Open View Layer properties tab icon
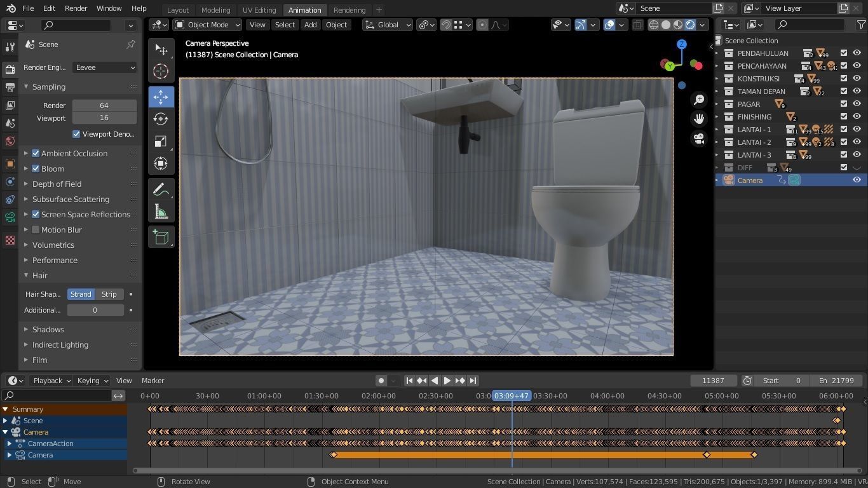The width and height of the screenshot is (868, 488). (x=10, y=105)
